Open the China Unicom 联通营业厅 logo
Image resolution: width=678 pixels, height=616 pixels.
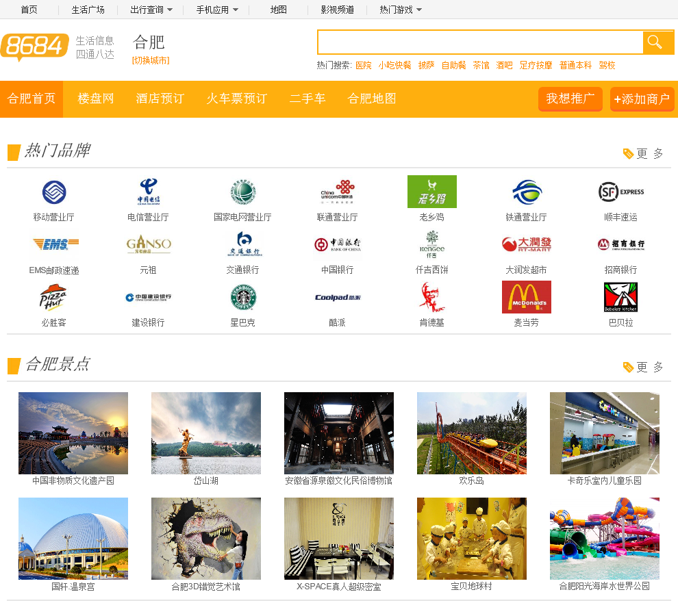(x=337, y=192)
